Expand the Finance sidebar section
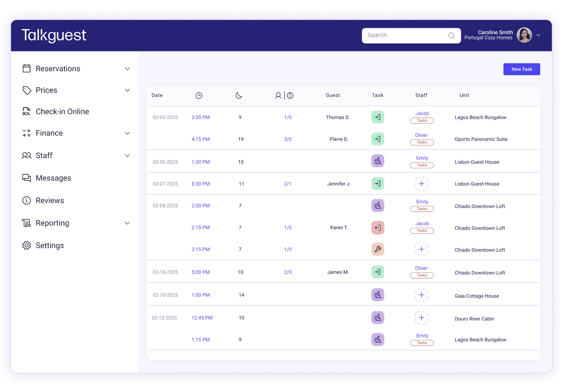Viewport: 562px width, 392px height. point(127,133)
